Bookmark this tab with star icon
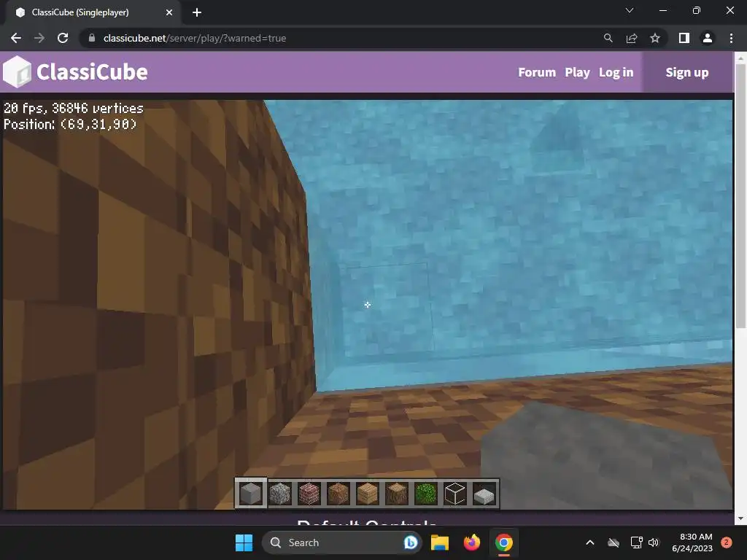The height and width of the screenshot is (560, 747). [655, 38]
